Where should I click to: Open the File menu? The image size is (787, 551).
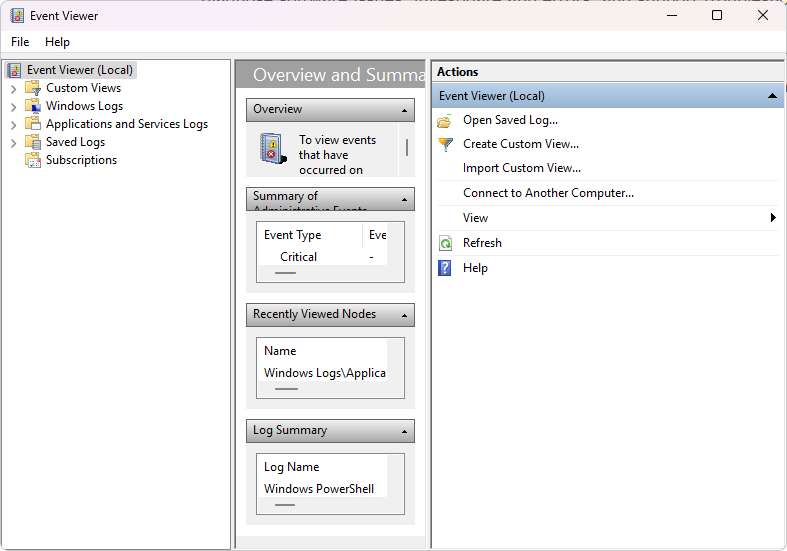point(20,42)
